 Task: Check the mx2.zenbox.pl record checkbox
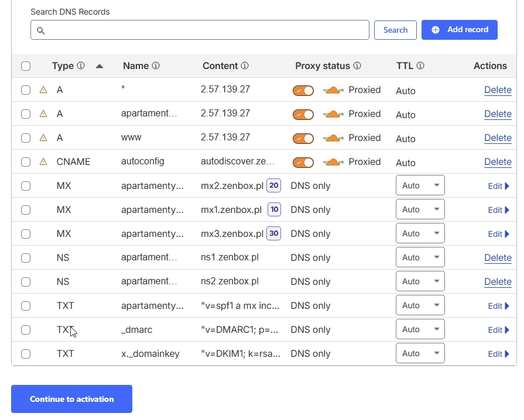click(26, 186)
